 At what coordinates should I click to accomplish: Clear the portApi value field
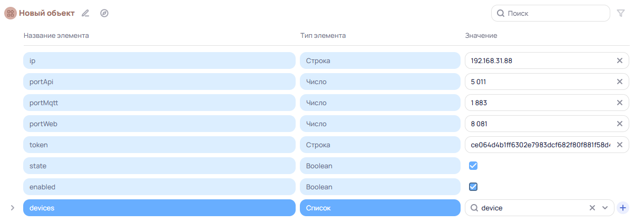click(620, 82)
